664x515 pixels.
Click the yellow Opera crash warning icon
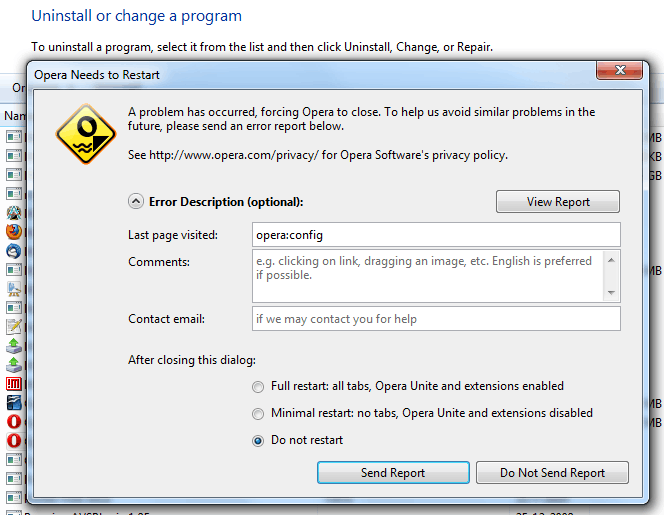coord(86,134)
